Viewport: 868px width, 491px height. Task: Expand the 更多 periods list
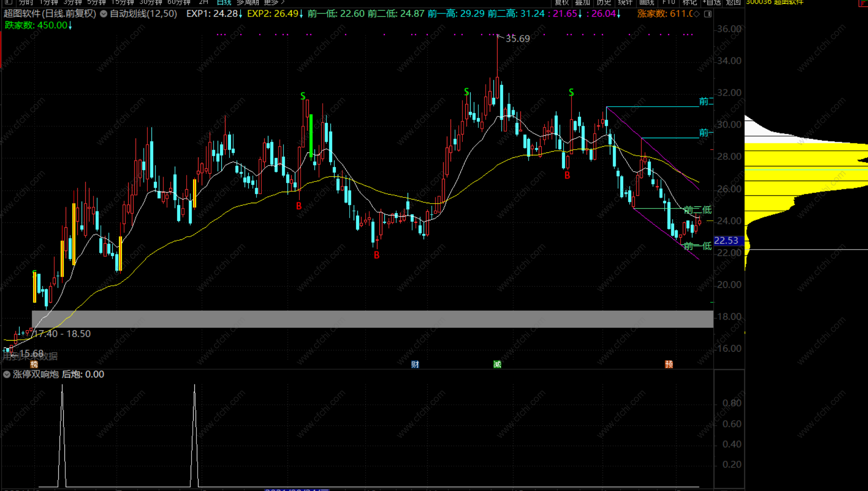click(x=274, y=2)
